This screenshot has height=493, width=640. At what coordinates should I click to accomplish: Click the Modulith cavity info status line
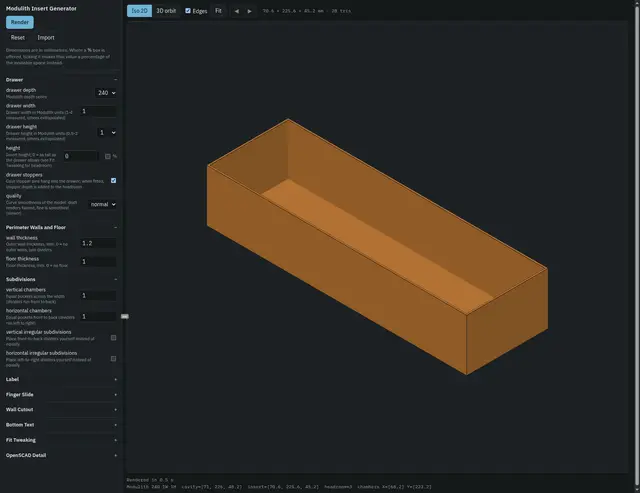click(279, 487)
